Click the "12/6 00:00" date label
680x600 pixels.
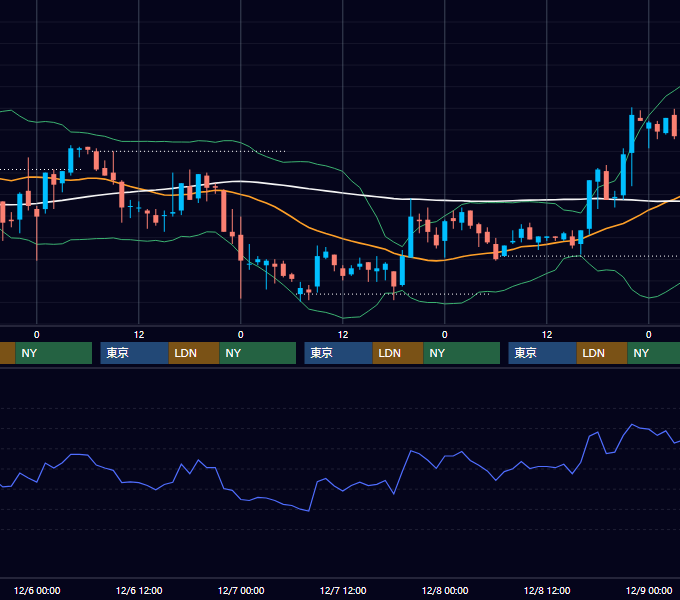[x=37, y=590]
